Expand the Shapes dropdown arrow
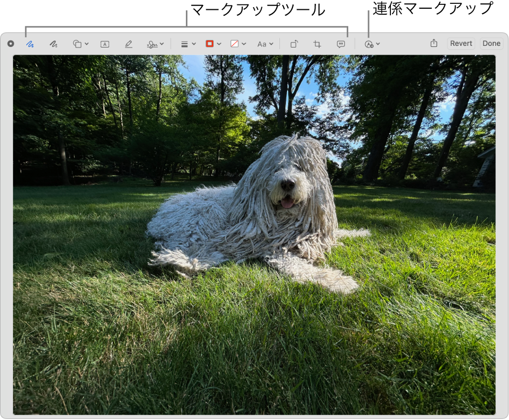509x420 pixels. tap(87, 44)
